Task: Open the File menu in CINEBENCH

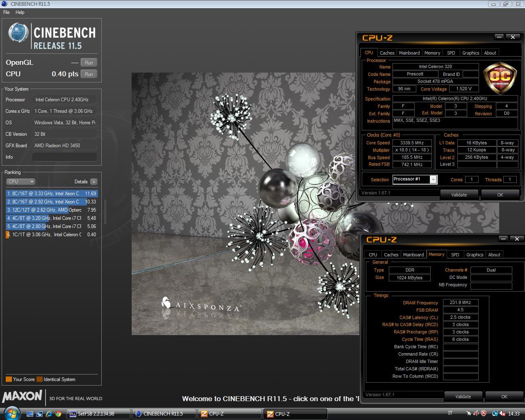Action: (x=7, y=12)
